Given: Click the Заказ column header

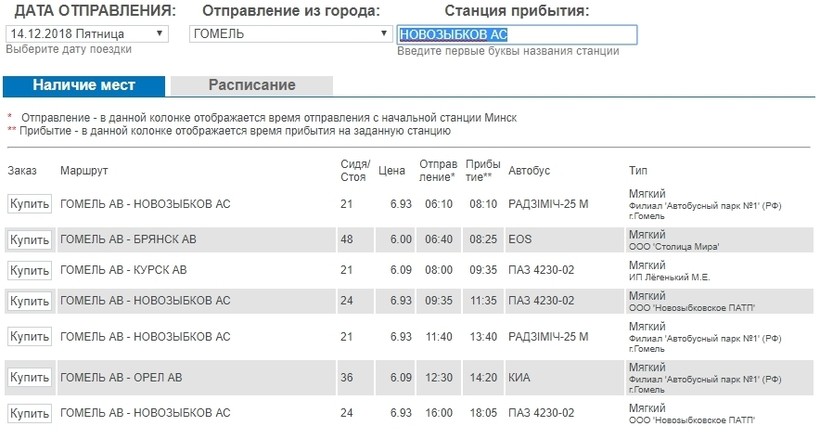Looking at the screenshot, I should click(22, 171).
